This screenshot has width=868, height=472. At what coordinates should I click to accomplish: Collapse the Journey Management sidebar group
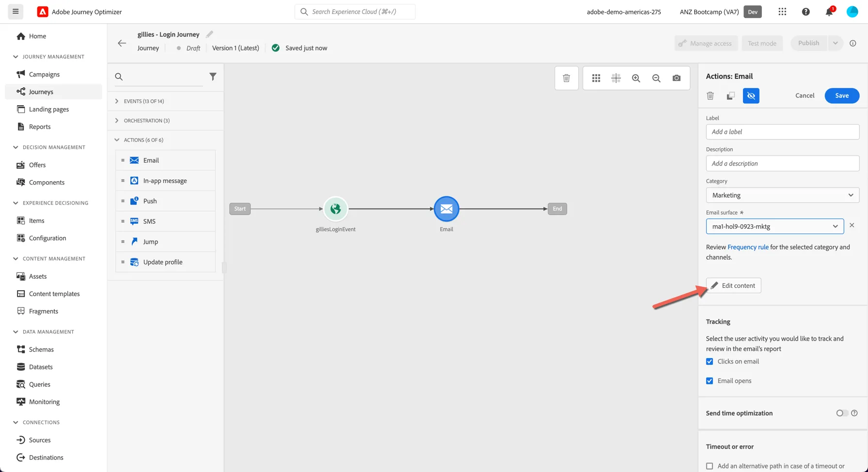[49, 57]
